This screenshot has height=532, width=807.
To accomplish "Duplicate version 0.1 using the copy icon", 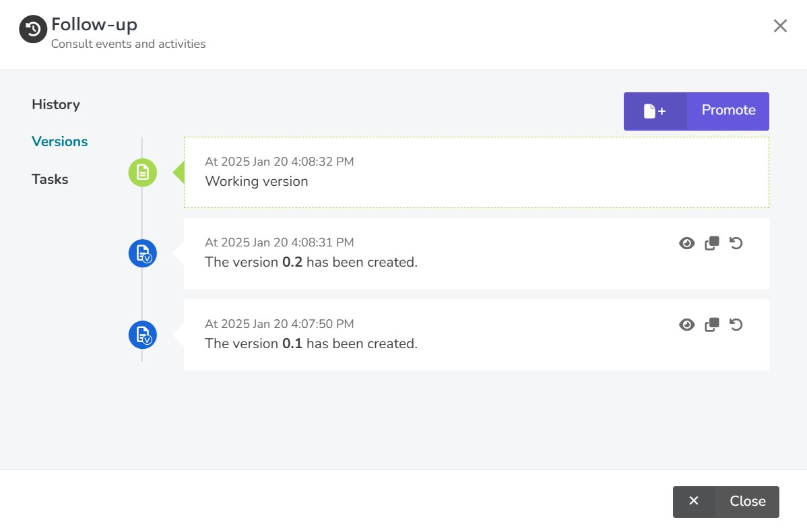I will tap(712, 325).
